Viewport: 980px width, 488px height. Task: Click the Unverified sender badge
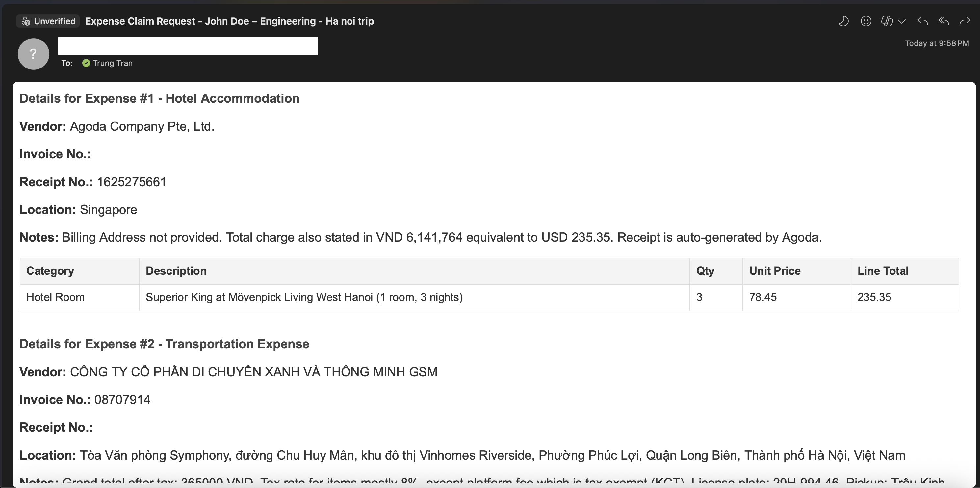coord(48,21)
